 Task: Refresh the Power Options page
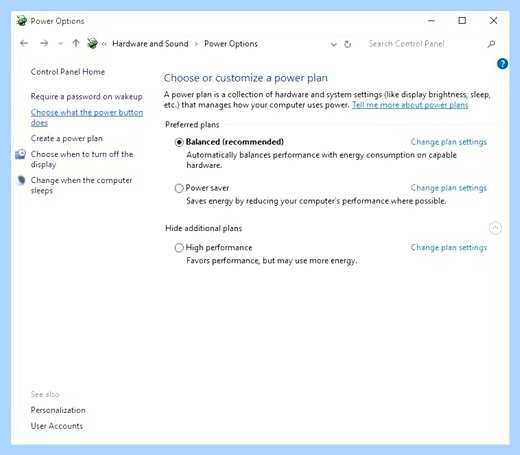point(348,44)
